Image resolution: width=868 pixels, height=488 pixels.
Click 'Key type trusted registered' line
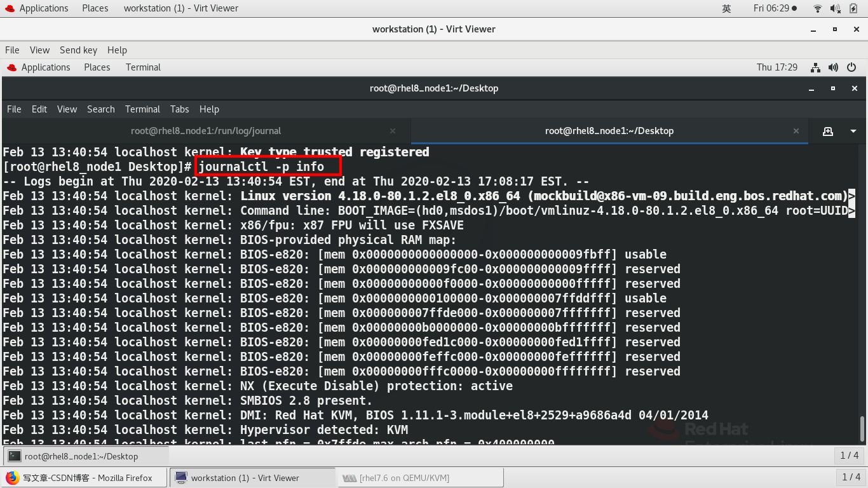point(334,152)
